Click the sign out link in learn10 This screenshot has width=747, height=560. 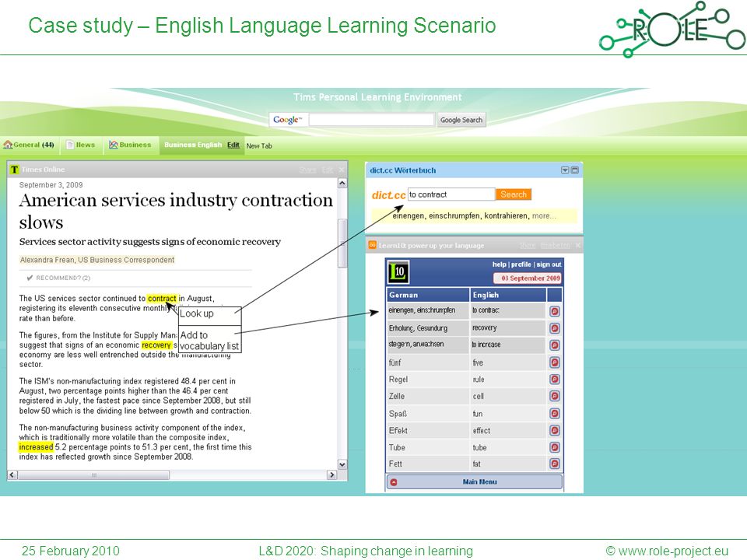[549, 264]
